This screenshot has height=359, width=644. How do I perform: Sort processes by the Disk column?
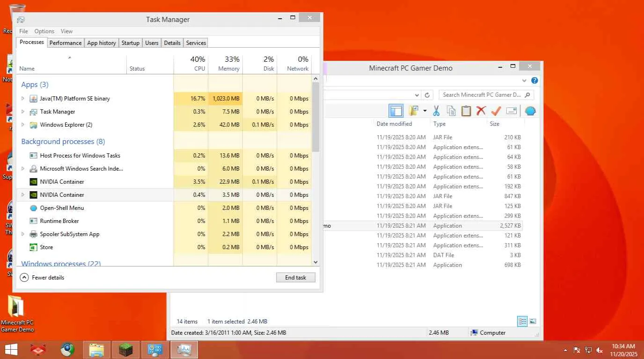(x=260, y=64)
